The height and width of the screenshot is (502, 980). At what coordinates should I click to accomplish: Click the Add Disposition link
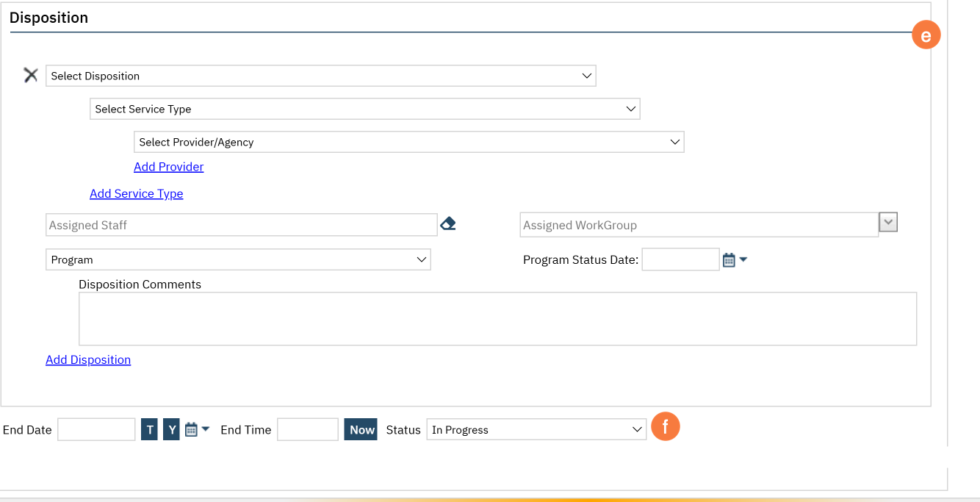tap(88, 359)
